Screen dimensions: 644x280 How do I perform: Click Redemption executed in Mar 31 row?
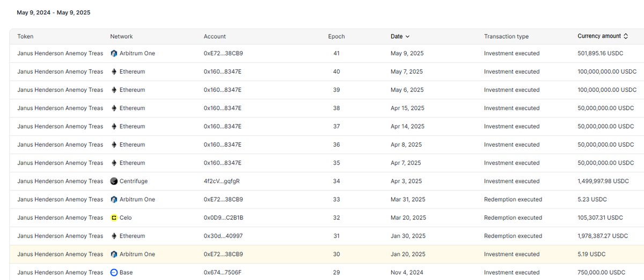(513, 200)
